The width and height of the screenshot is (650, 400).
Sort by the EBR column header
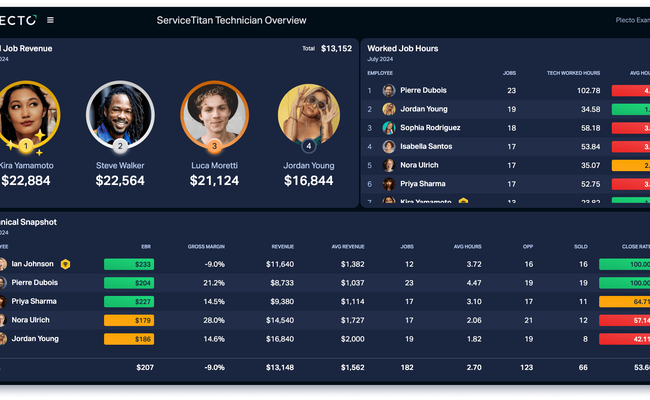tap(146, 247)
